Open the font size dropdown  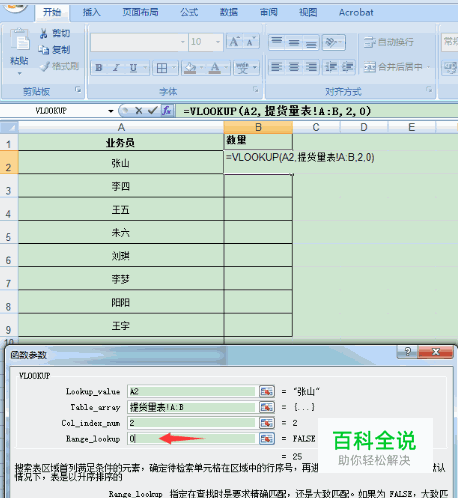(x=218, y=42)
